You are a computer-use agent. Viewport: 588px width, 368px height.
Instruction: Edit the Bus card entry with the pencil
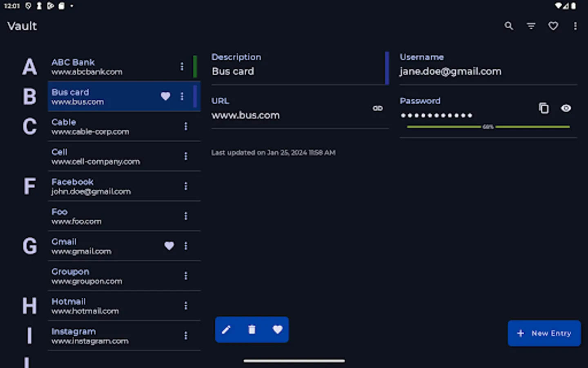(226, 330)
